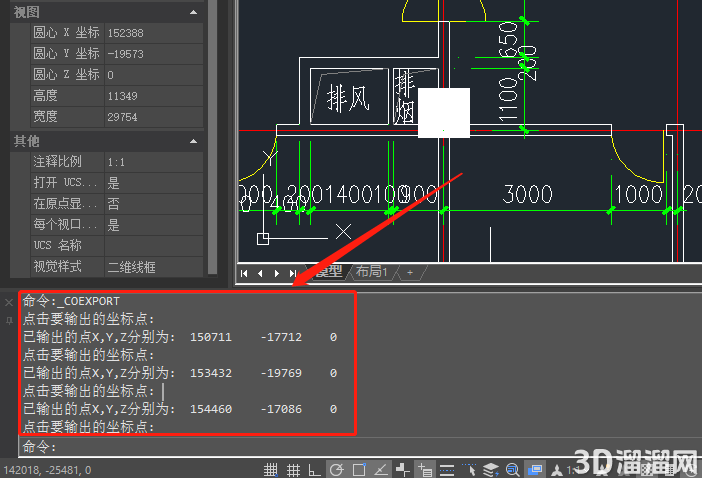
Task: Toggle ortho mode icon
Action: (x=314, y=470)
